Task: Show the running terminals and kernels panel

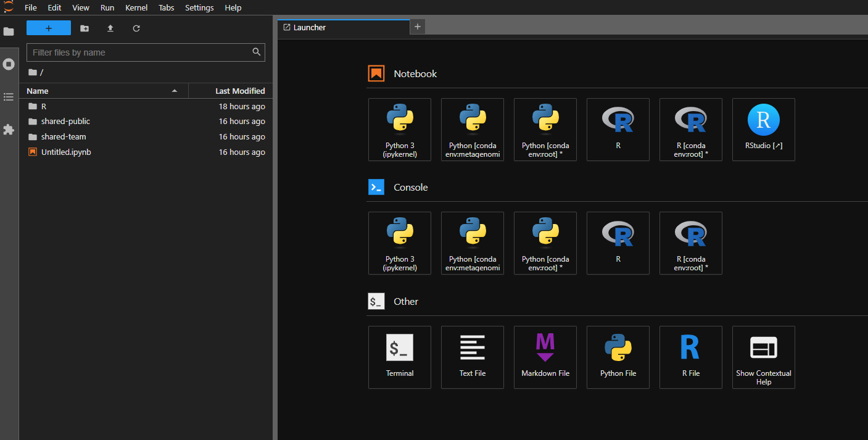Action: [9, 64]
